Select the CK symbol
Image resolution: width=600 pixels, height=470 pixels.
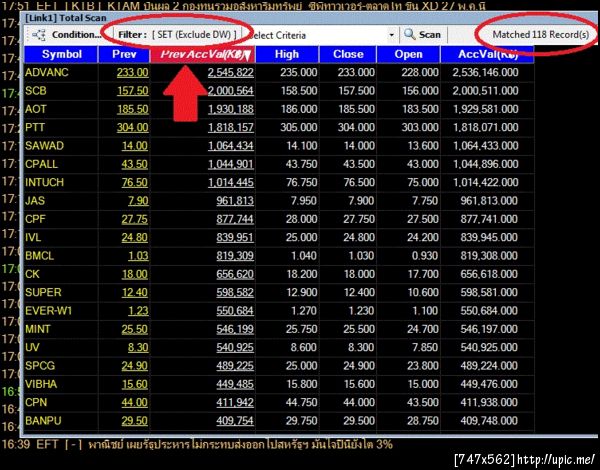click(x=32, y=274)
